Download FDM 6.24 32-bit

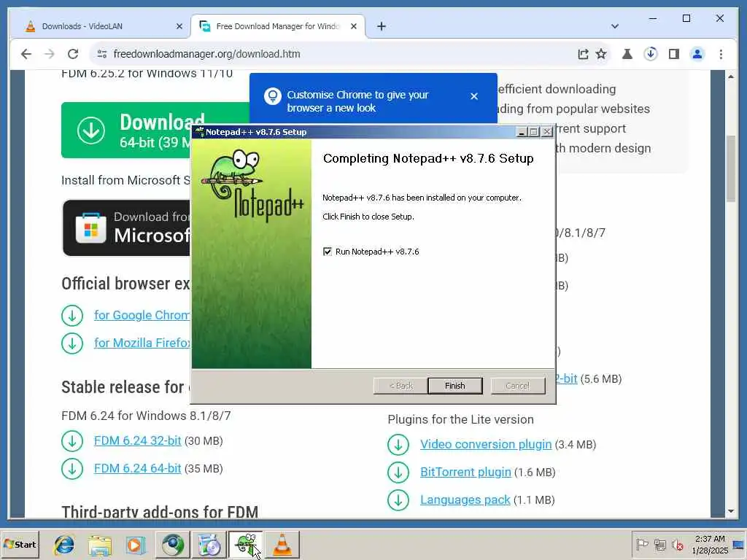137,441
